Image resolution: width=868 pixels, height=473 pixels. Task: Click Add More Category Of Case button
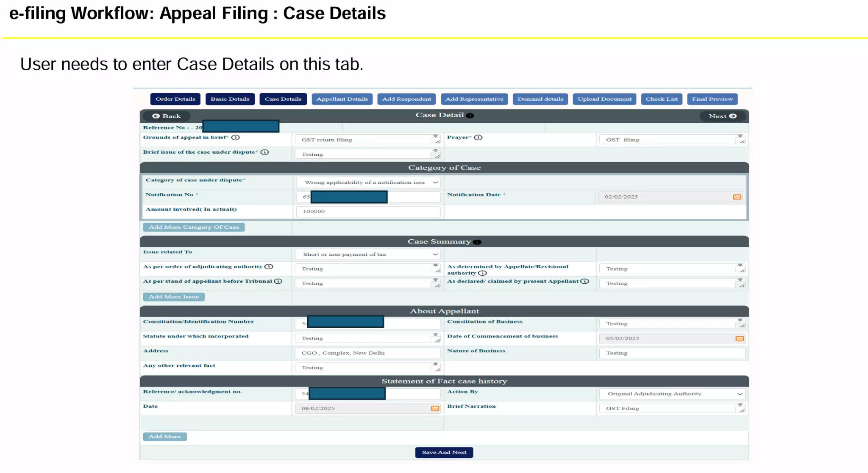194,227
